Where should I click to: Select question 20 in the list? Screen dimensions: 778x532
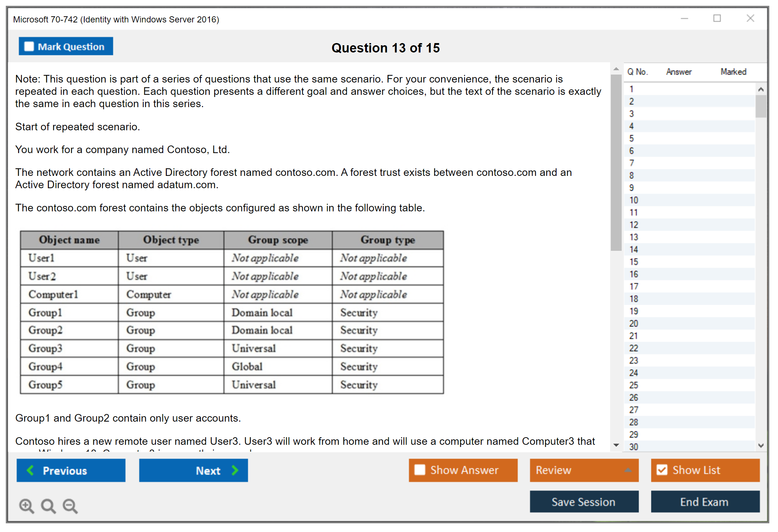[634, 324]
